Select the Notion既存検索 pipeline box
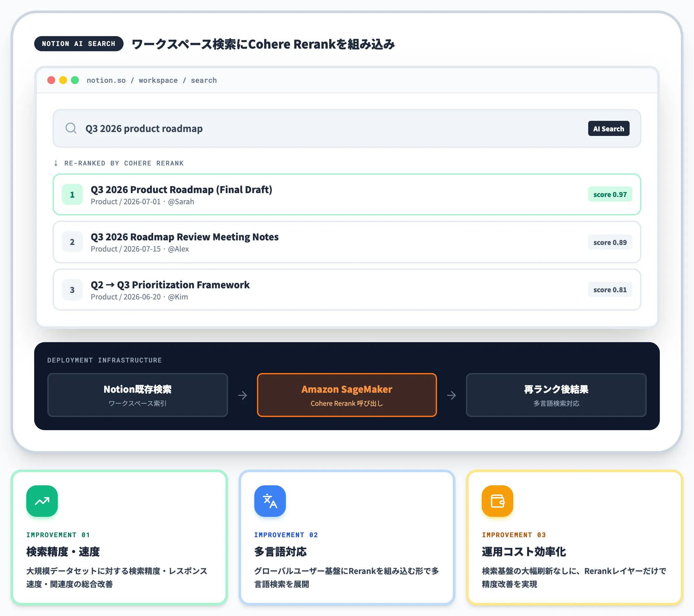Viewport: 694px width, 616px height. click(x=137, y=395)
